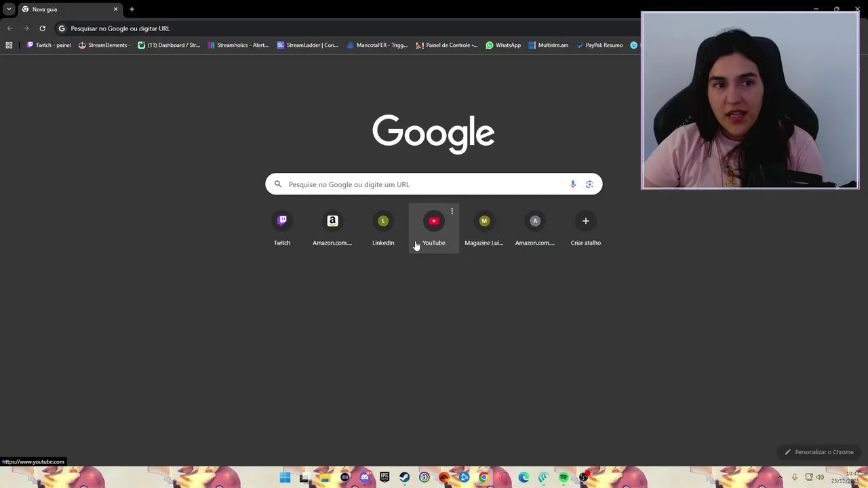Viewport: 868px width, 488px height.
Task: Open the tab search dropdown arrow
Action: pos(9,9)
